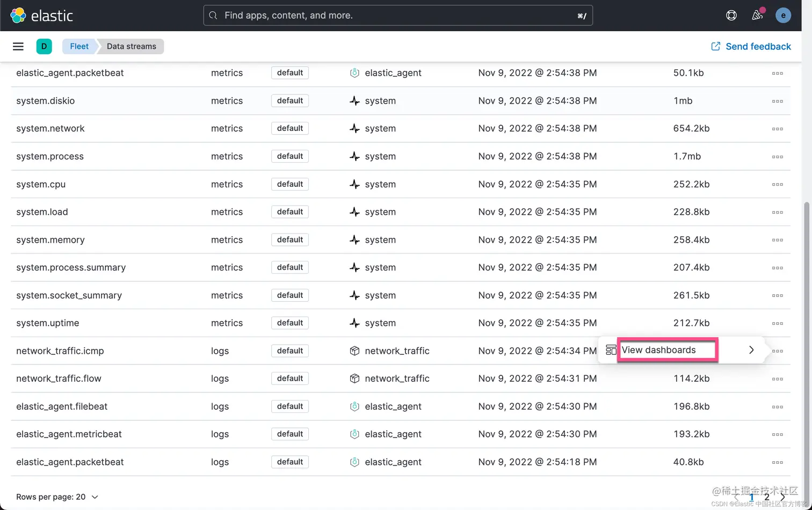The height and width of the screenshot is (510, 812).
Task: Open actions menu for elastic_agent.packetbeat metrics row
Action: (x=777, y=74)
